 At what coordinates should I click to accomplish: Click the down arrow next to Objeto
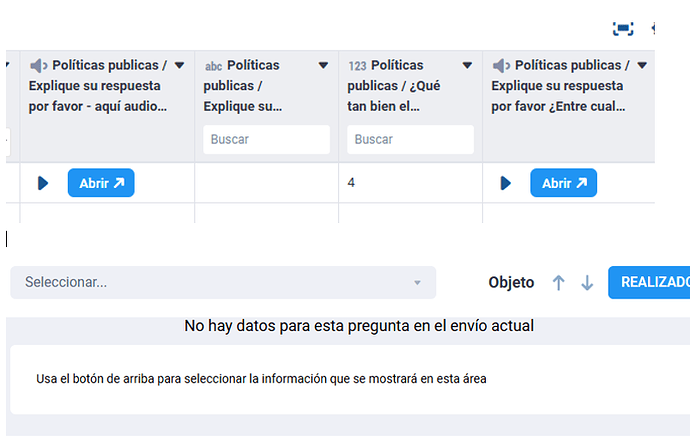click(x=587, y=283)
